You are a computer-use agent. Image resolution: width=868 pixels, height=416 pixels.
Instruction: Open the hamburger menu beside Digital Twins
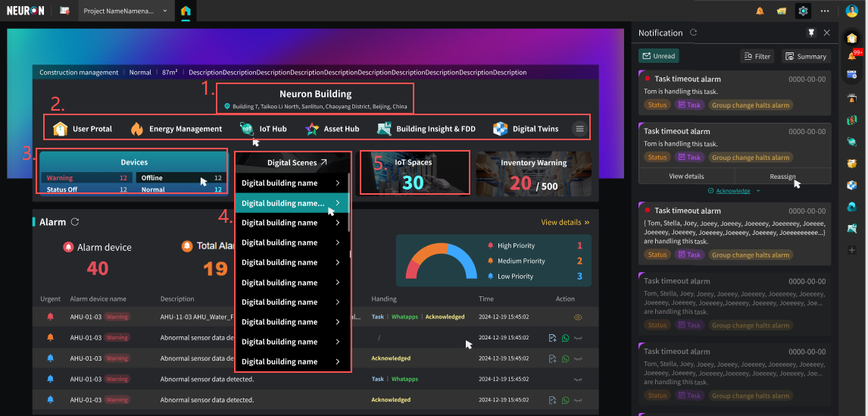(579, 129)
